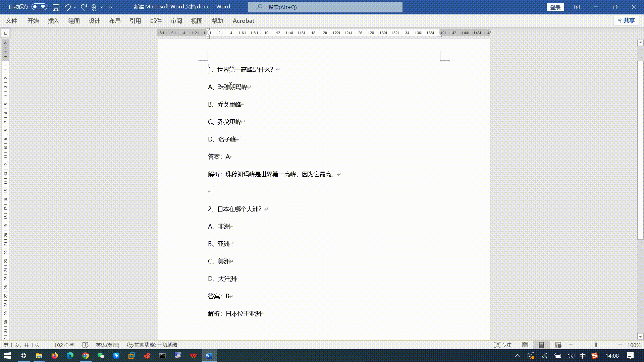Toggle the AutoSave (自动保存) switch

click(x=39, y=7)
